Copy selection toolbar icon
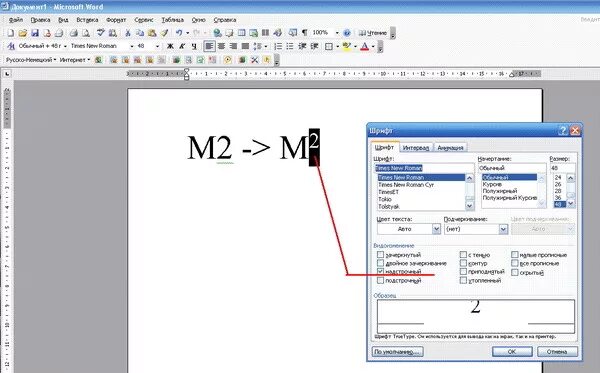Image resolution: width=600 pixels, height=373 pixels. (x=140, y=33)
